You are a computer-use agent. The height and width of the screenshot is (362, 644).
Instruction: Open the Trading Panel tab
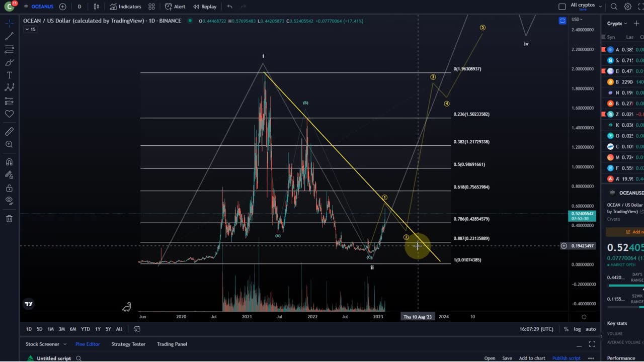click(x=172, y=344)
